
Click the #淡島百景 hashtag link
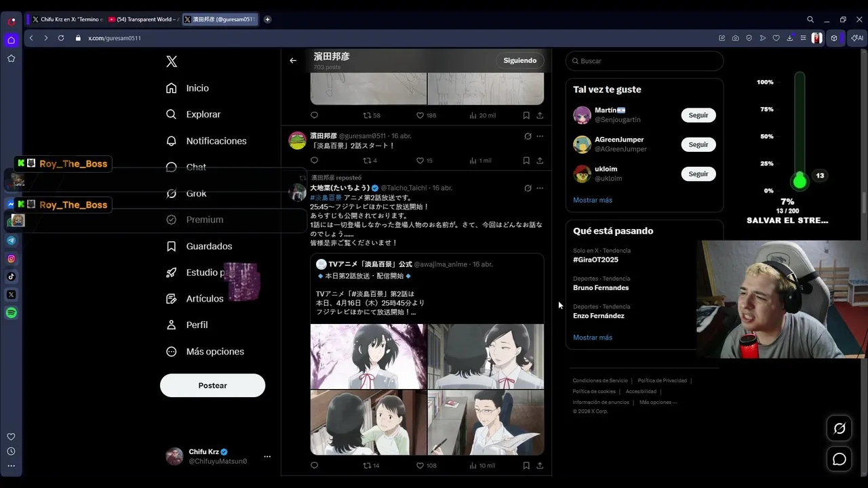[326, 198]
